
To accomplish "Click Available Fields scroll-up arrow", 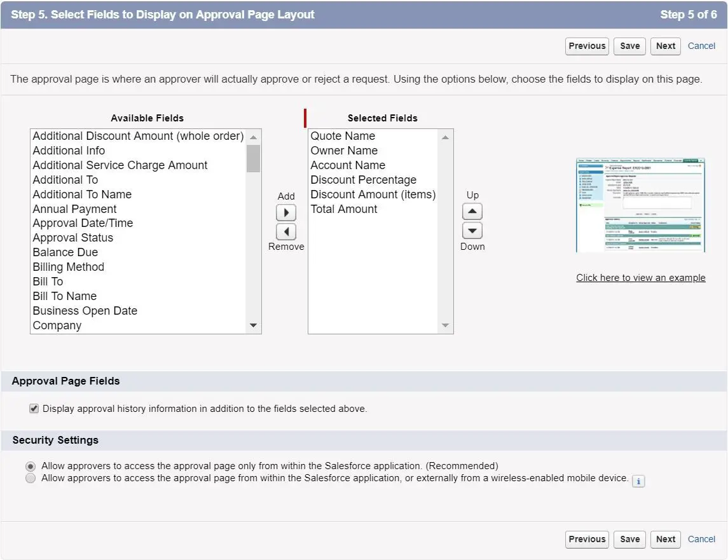I will click(x=254, y=137).
